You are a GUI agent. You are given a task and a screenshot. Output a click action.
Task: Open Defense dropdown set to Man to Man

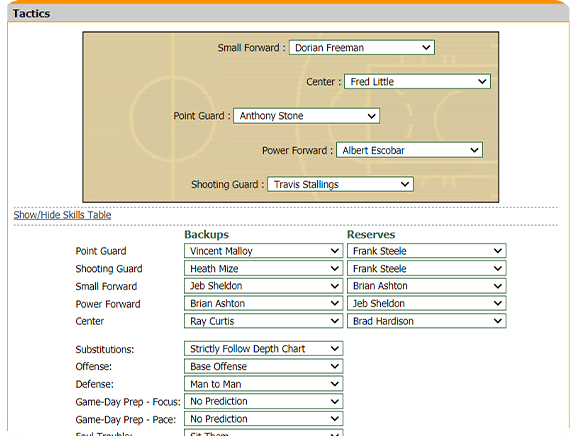tap(264, 384)
